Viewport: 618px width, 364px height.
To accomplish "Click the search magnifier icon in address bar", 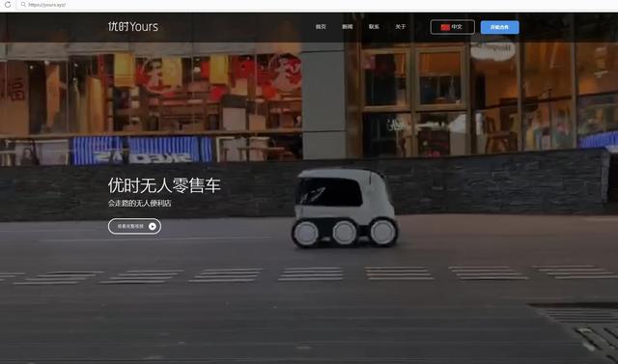I will (x=23, y=5).
